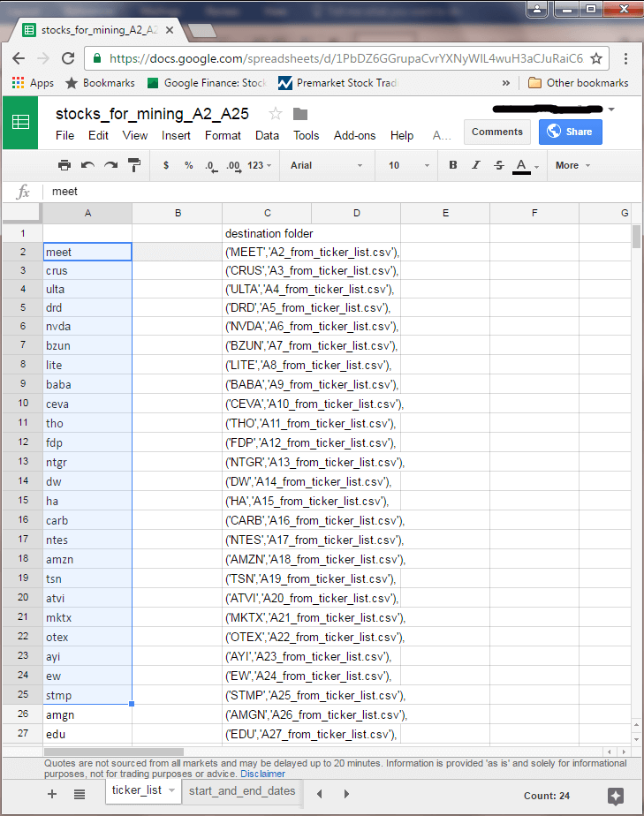Open the account dropdown arrow
Image resolution: width=644 pixels, height=816 pixels.
611,110
